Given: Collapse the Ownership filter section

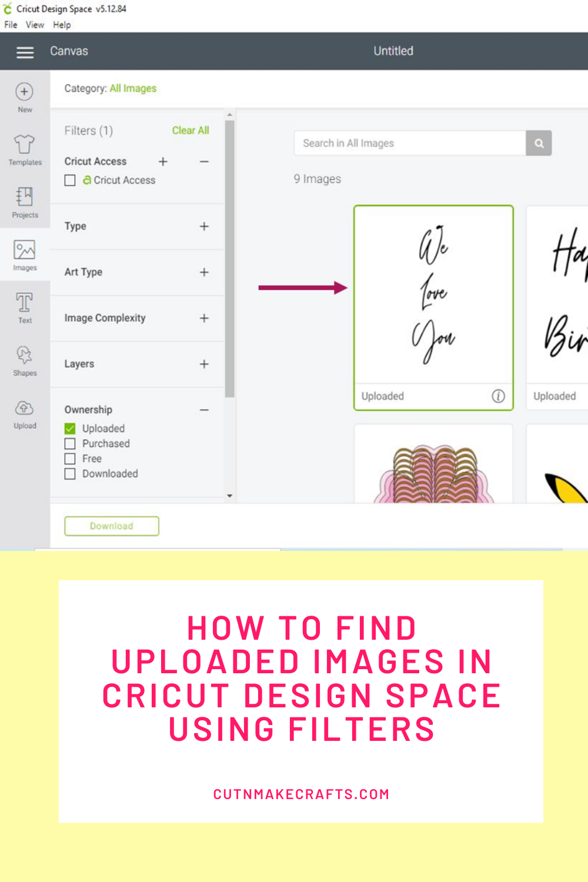Looking at the screenshot, I should [204, 409].
